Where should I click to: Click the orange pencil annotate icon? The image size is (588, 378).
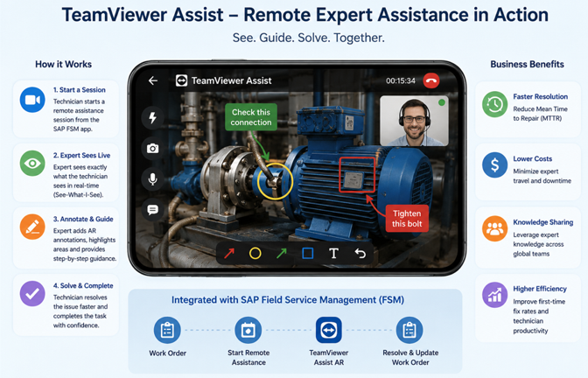tap(32, 227)
